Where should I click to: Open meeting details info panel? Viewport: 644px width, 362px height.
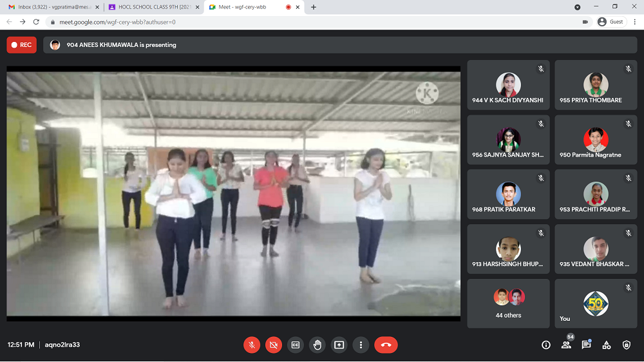click(x=546, y=345)
